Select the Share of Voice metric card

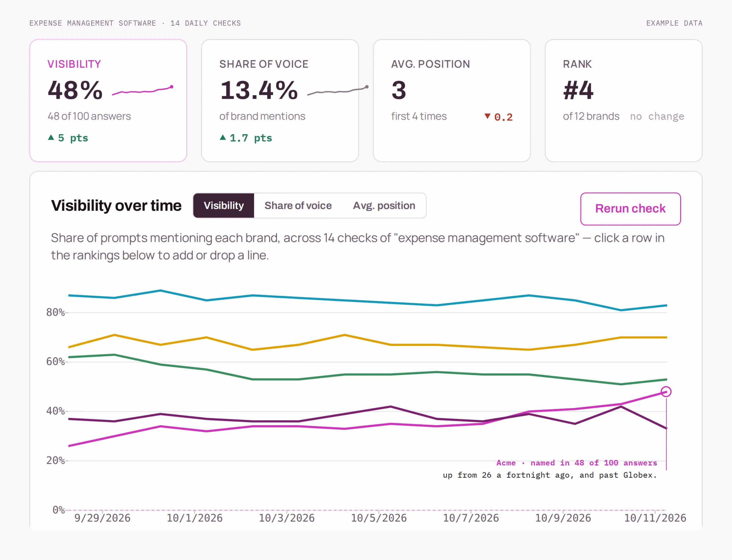tap(280, 101)
